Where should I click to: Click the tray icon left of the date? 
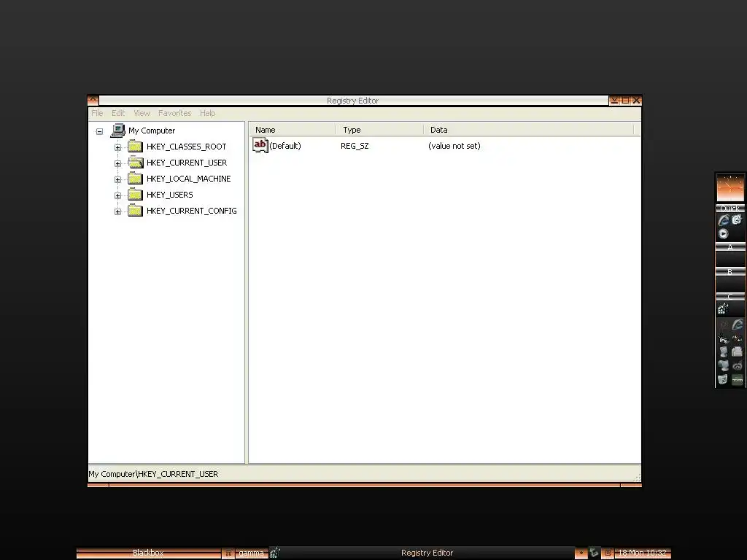tap(608, 553)
